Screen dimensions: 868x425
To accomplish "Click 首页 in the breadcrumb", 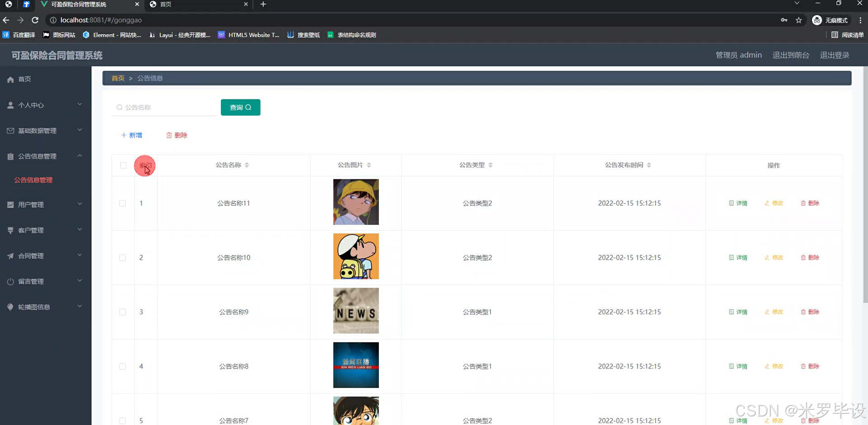I will coord(118,78).
